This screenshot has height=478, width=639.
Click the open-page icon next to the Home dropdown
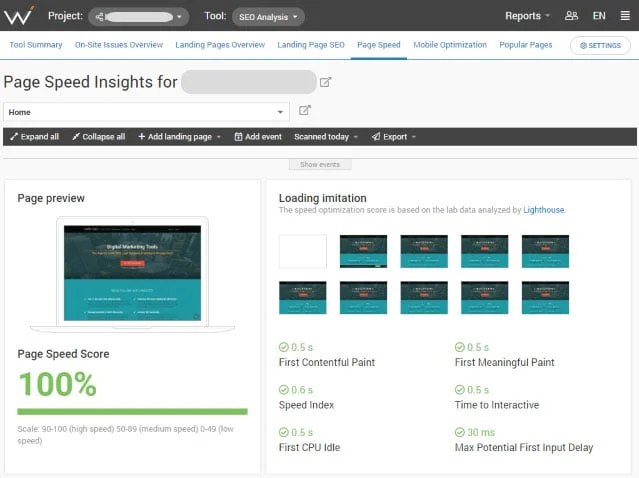[305, 111]
